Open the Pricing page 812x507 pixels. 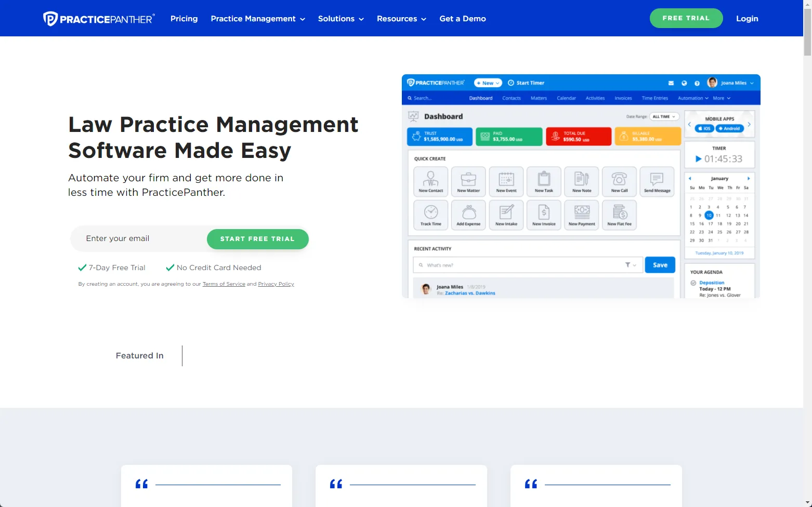pyautogui.click(x=184, y=19)
